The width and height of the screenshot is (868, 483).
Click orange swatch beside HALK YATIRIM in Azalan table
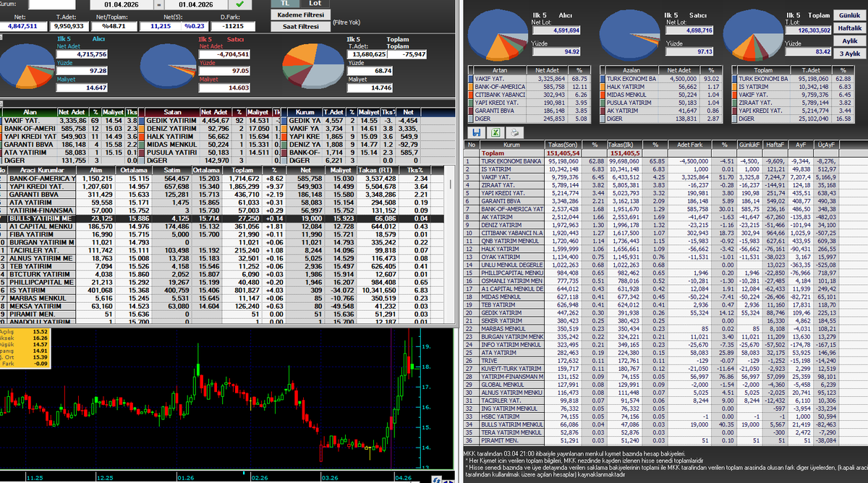point(604,85)
